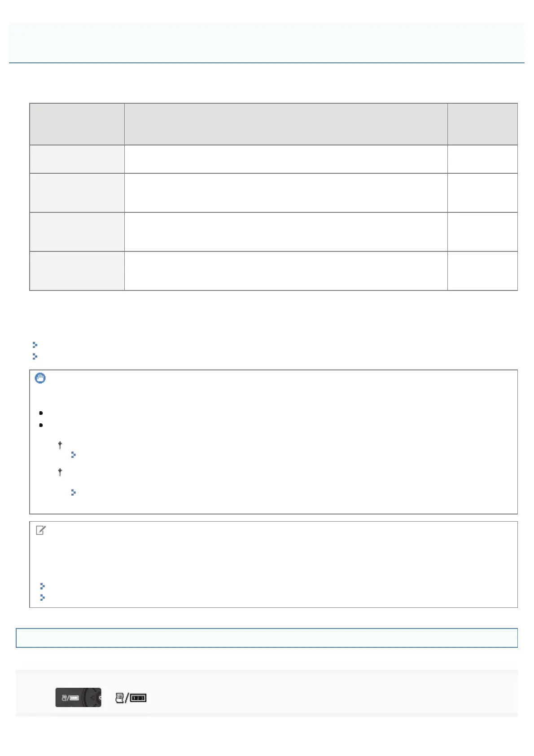Click the first dagger footnote mark
Image resolution: width=534 pixels, height=756 pixels.
pyautogui.click(x=60, y=445)
